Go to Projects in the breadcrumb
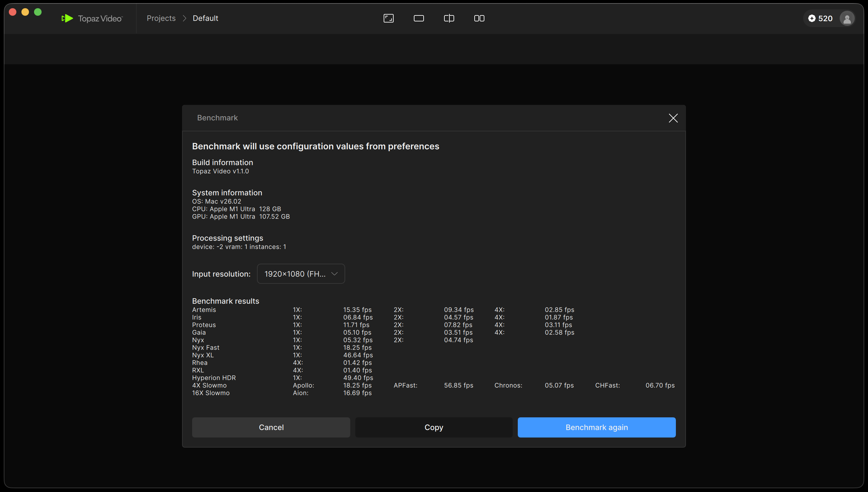Image resolution: width=868 pixels, height=492 pixels. [x=161, y=18]
